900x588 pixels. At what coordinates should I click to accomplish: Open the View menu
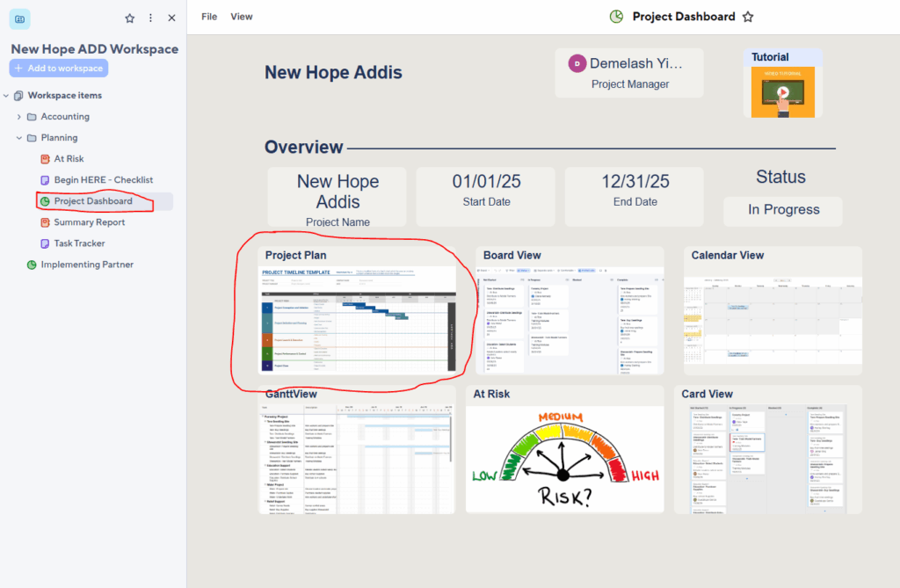[x=241, y=17]
